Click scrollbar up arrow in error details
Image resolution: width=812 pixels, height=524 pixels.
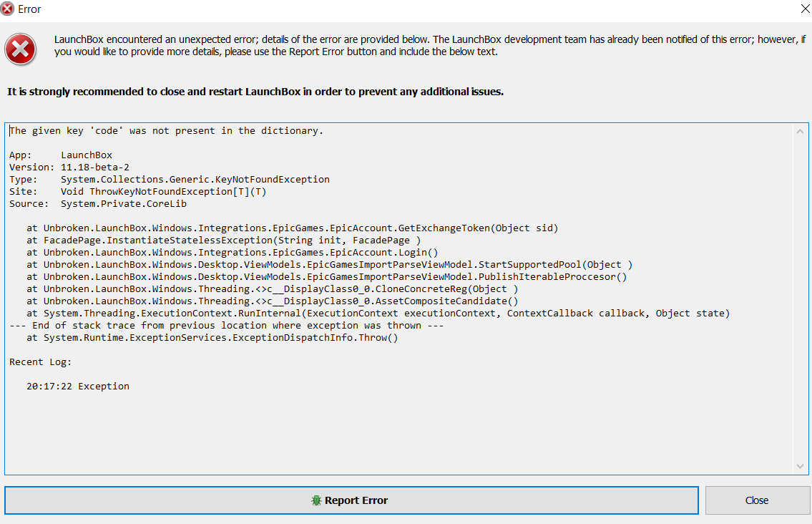(x=800, y=132)
